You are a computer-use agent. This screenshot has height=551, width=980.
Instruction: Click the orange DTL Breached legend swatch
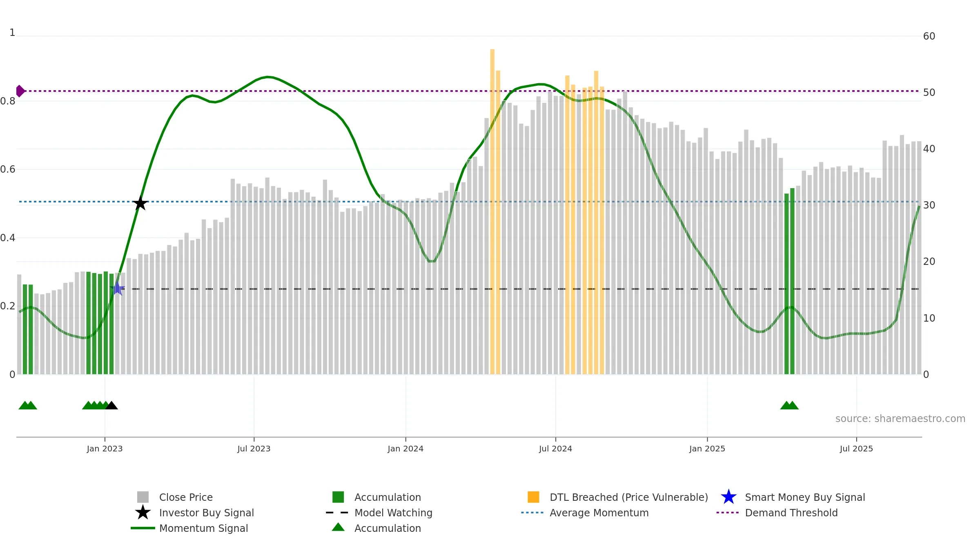pos(533,497)
